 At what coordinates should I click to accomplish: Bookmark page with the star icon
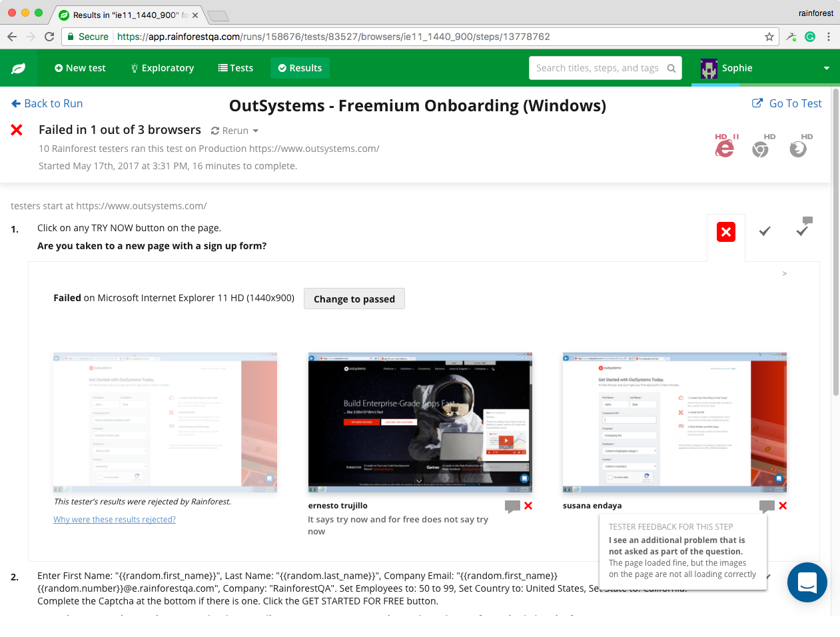point(769,37)
